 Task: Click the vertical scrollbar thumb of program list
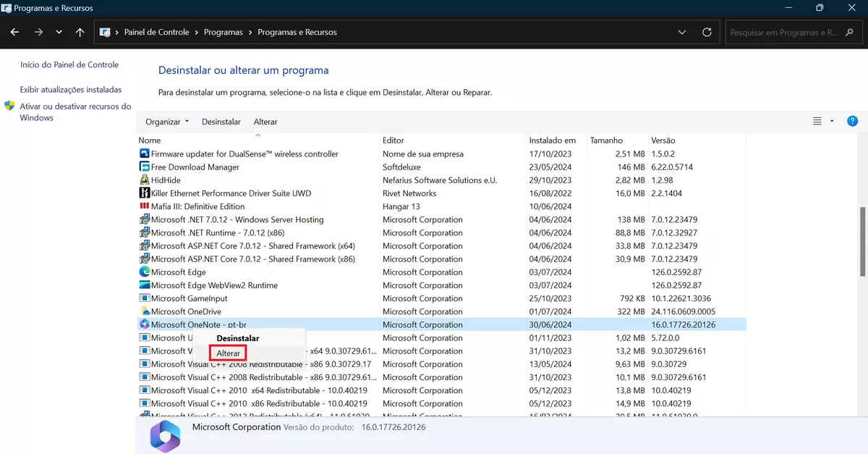862,241
